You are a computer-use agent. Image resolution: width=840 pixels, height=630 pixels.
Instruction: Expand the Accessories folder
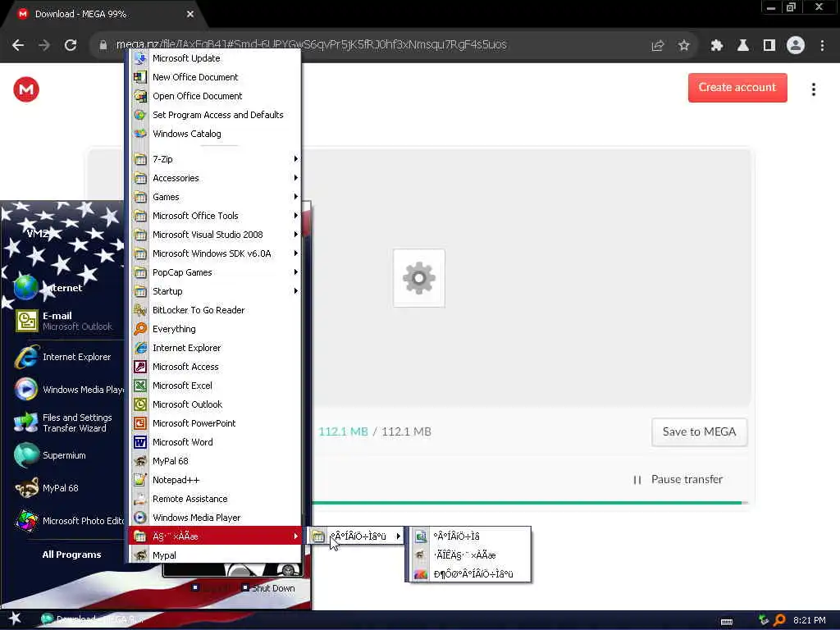215,178
